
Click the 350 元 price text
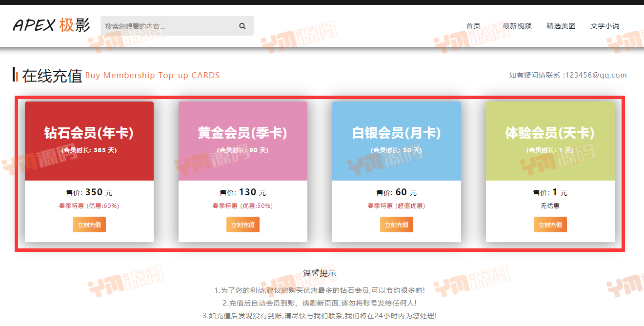[99, 192]
